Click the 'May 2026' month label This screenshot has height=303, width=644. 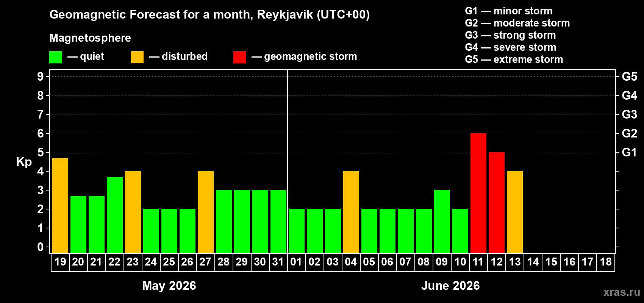click(169, 286)
